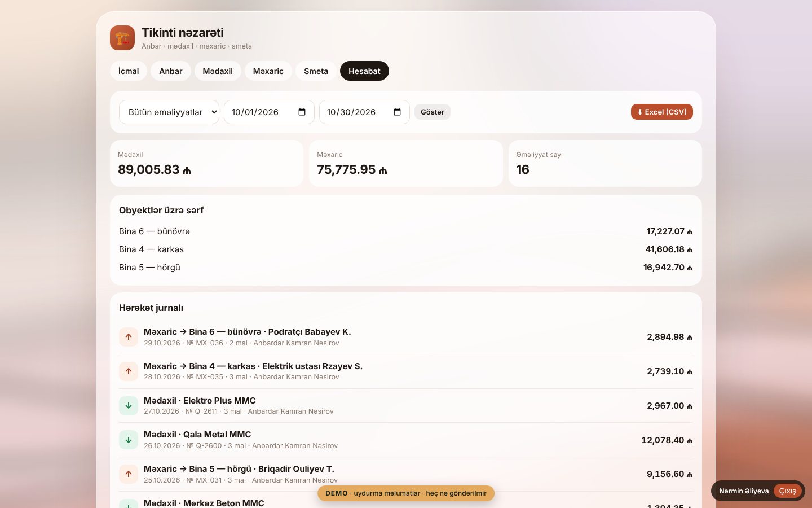The image size is (812, 508).
Task: Click amount 41,606.18 for Bina 4
Action: coord(669,249)
